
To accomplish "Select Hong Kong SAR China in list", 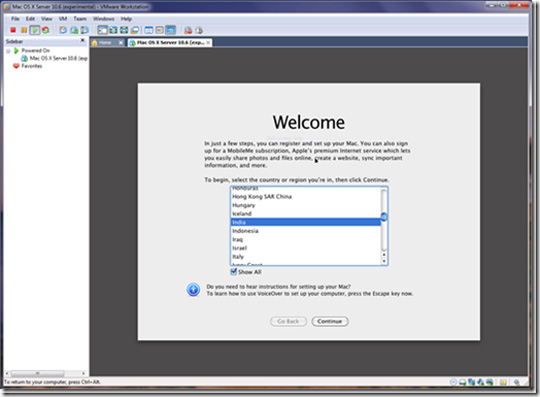I will coord(305,197).
